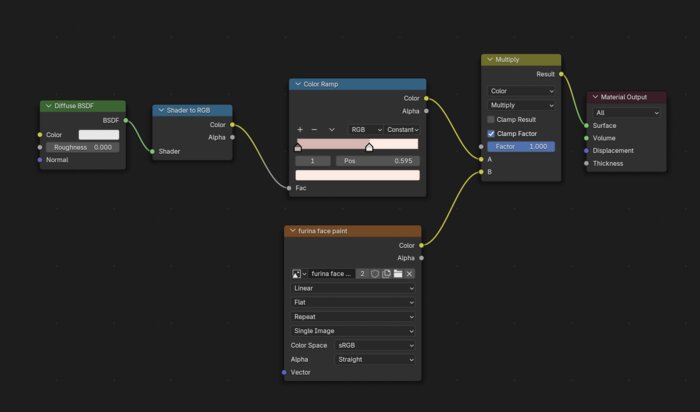The height and width of the screenshot is (412, 700).
Task: Collapse the Shader to RGB node
Action: point(161,110)
